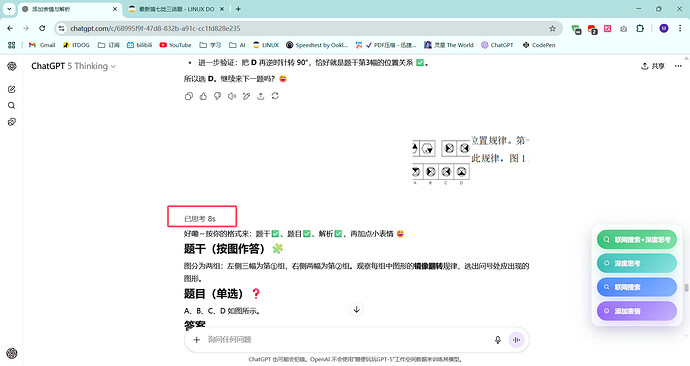Open the ITDOG bookmark
The height and width of the screenshot is (366, 690).
76,45
